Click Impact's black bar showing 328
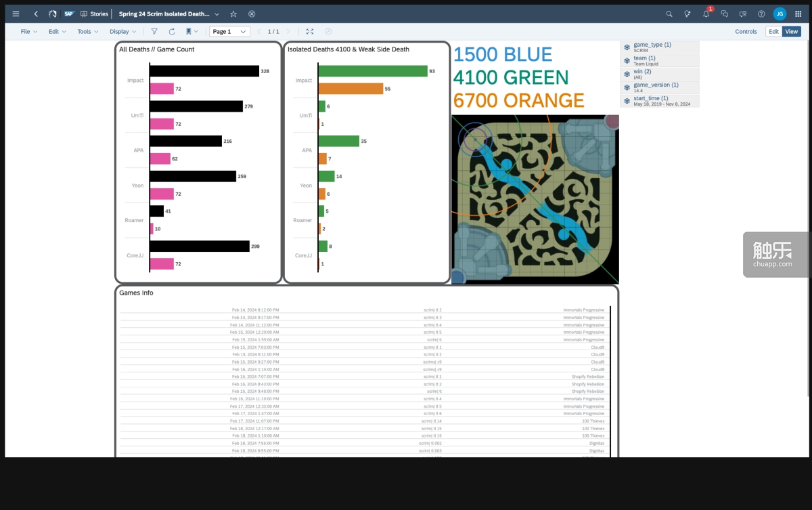This screenshot has width=812, height=510. [204, 71]
